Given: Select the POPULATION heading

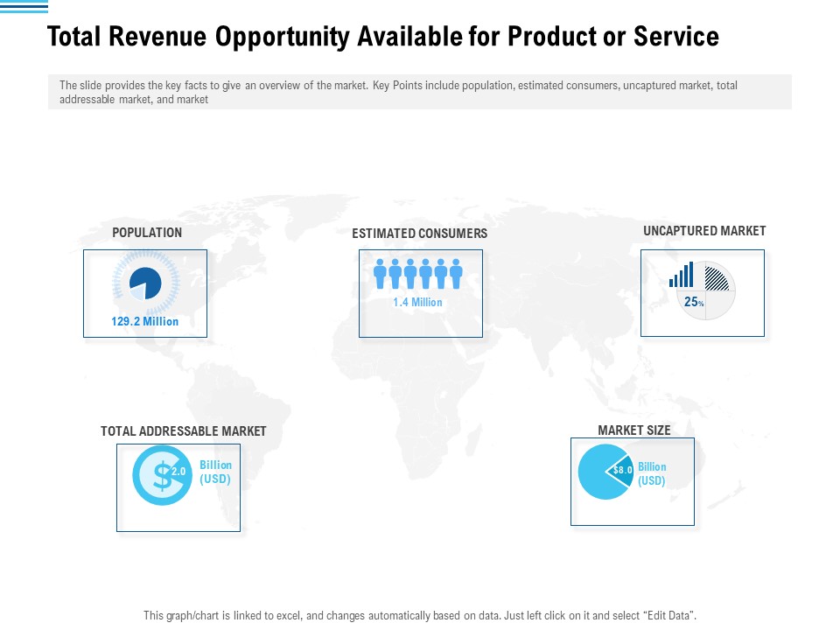Looking at the screenshot, I should [147, 233].
